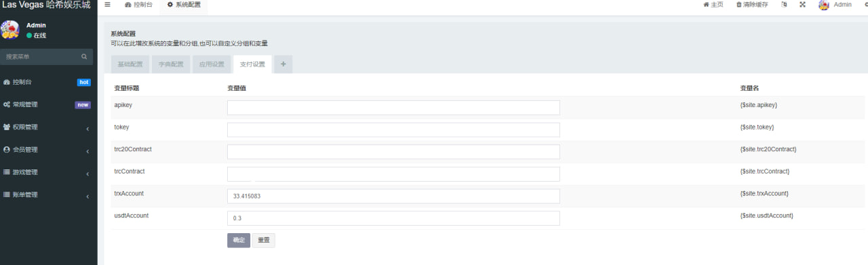Focus the apikey input field

[393, 108]
